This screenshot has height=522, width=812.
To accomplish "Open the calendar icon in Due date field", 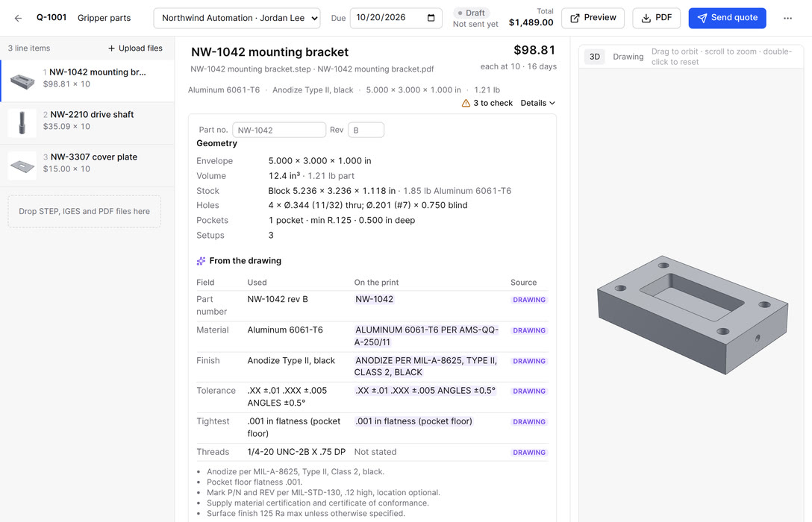I will (x=431, y=18).
